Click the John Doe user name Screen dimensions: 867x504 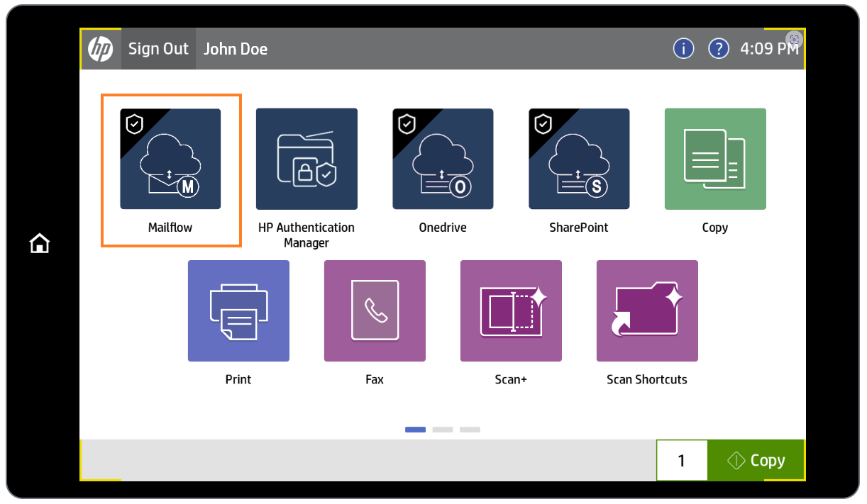[x=236, y=49]
